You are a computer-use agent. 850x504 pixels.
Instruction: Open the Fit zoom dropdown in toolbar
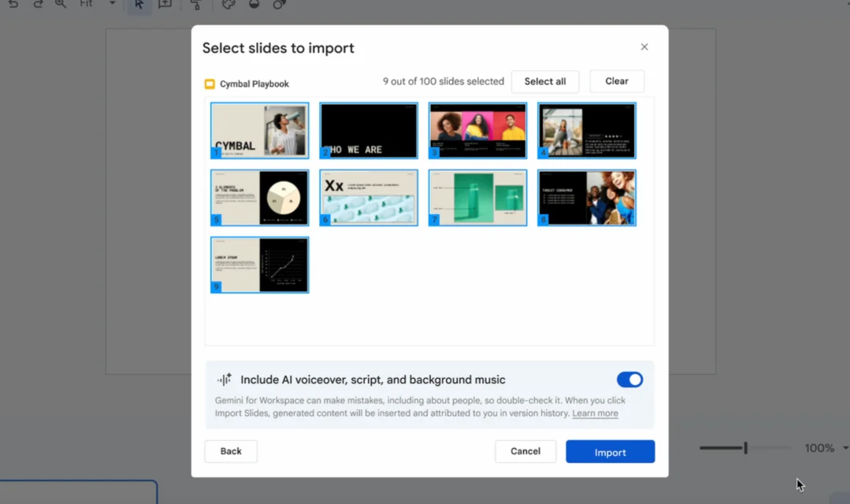[x=112, y=4]
